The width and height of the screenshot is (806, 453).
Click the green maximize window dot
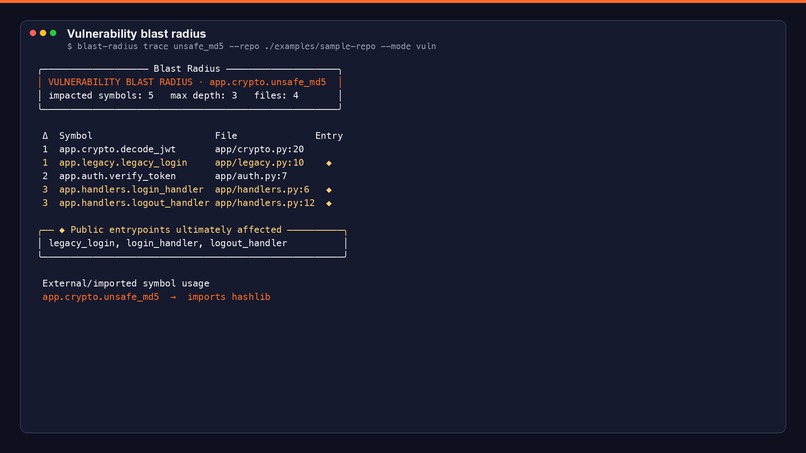pos(53,33)
